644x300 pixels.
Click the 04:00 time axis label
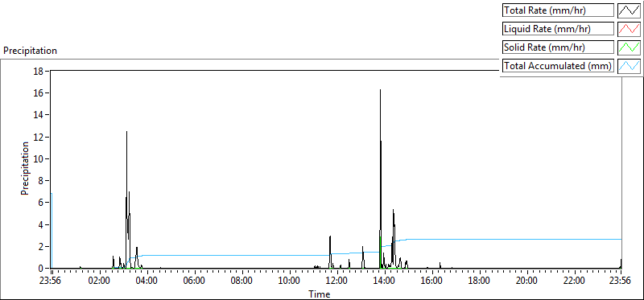pos(147,282)
